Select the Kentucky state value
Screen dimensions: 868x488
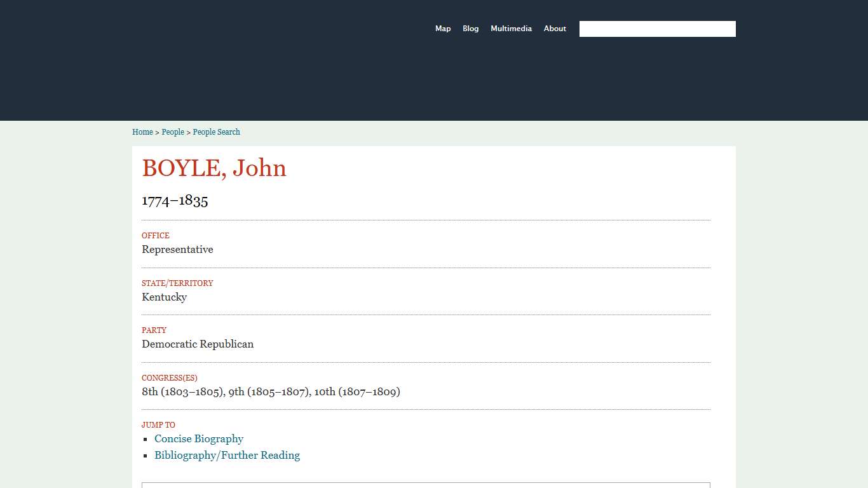164,297
